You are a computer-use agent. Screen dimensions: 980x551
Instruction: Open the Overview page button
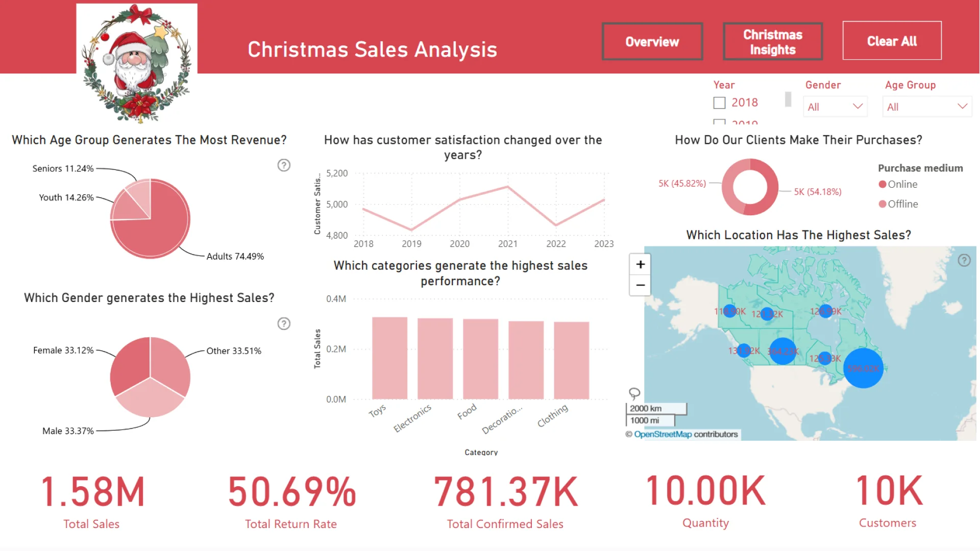tap(652, 41)
